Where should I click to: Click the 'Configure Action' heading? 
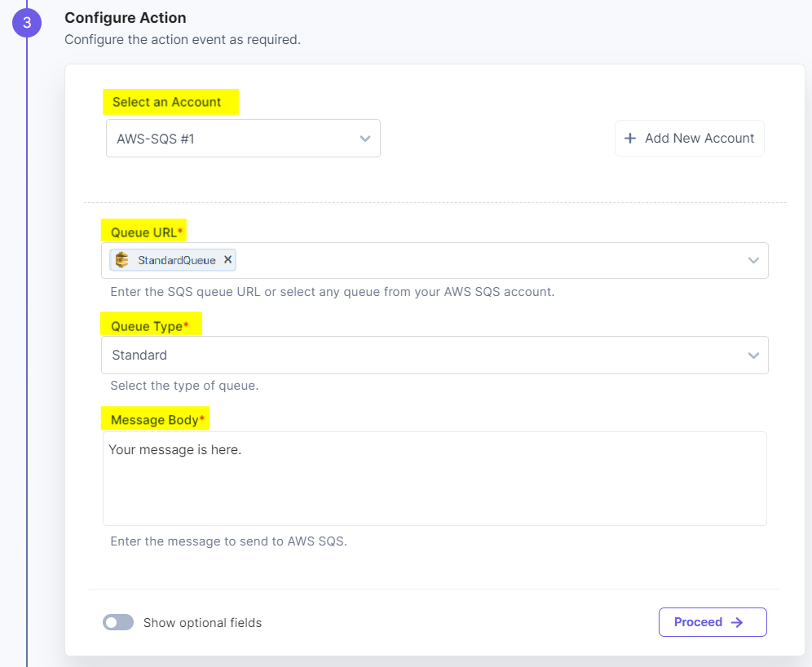[125, 18]
